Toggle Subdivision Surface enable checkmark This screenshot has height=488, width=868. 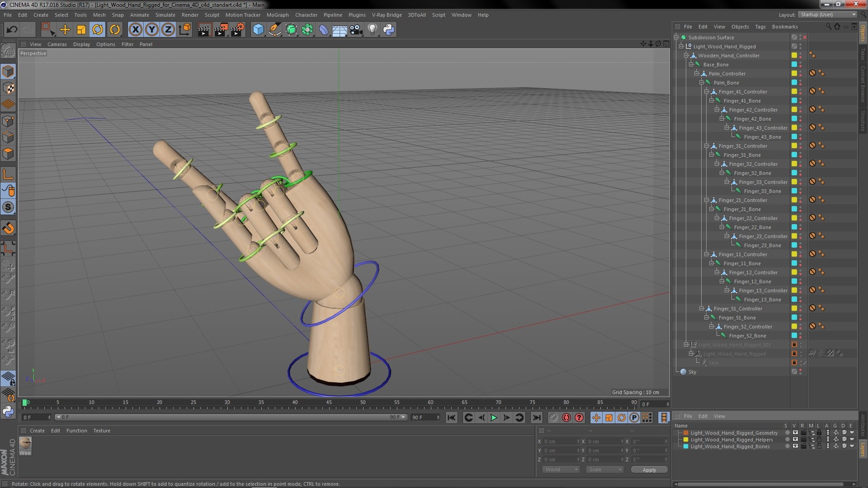pyautogui.click(x=805, y=38)
